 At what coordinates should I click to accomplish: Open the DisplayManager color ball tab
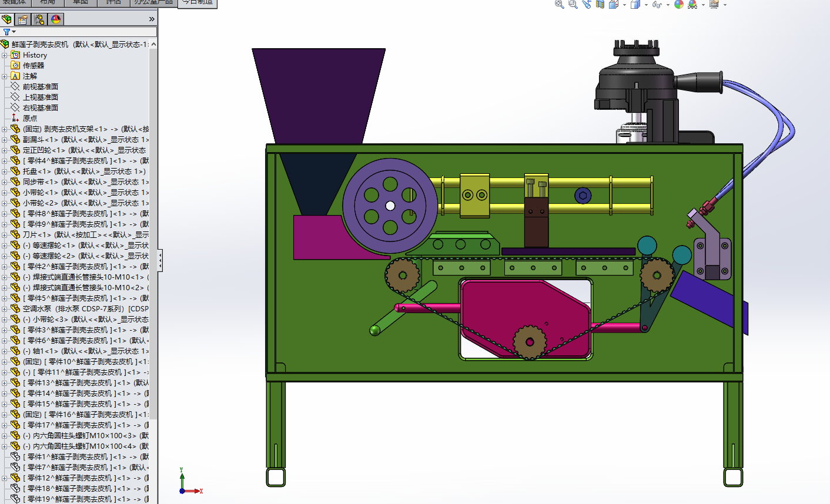tap(56, 19)
